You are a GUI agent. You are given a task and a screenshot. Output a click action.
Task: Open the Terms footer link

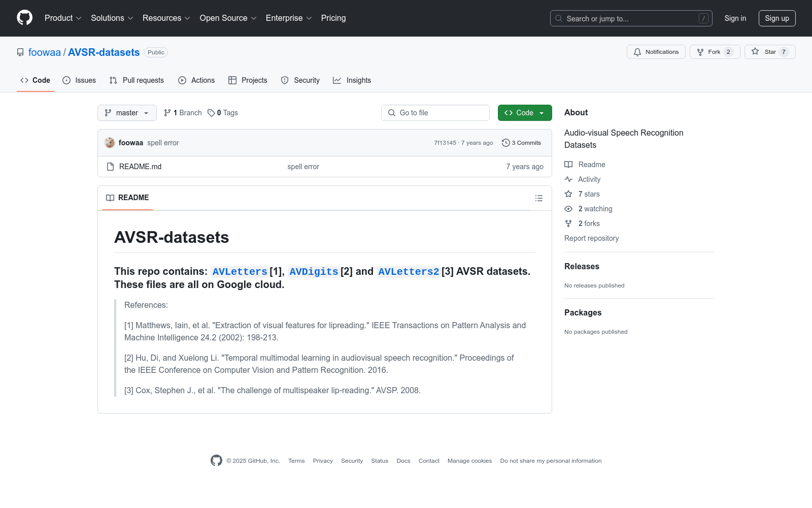point(296,461)
